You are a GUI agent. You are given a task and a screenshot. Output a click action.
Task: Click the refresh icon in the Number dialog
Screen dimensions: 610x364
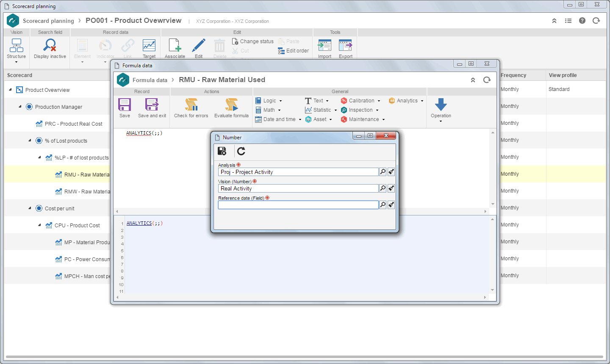pyautogui.click(x=241, y=151)
